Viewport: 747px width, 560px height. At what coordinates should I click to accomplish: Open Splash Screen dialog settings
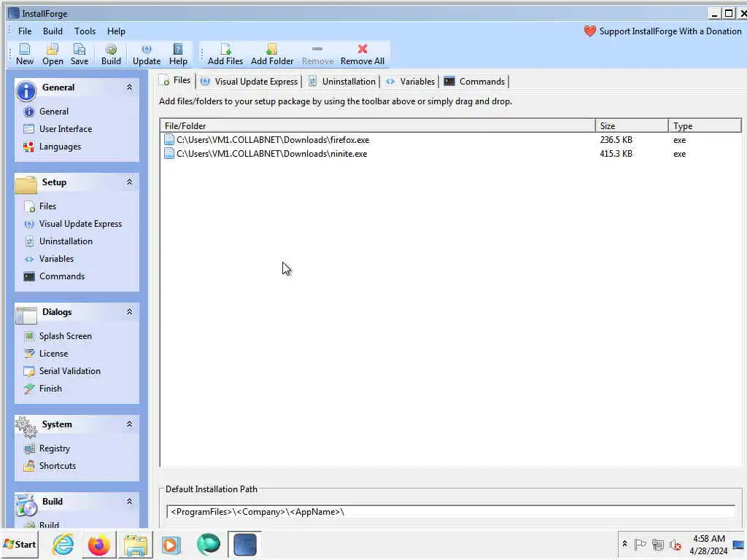point(65,336)
